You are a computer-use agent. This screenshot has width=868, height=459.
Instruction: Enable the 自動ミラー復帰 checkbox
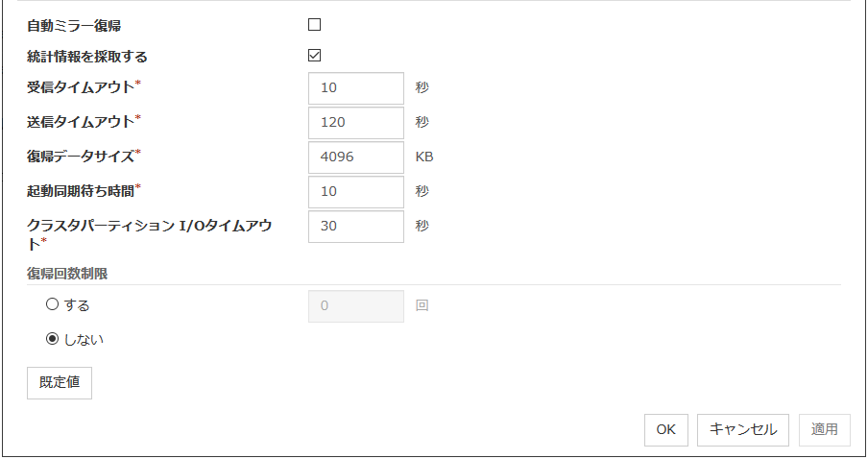(x=314, y=25)
